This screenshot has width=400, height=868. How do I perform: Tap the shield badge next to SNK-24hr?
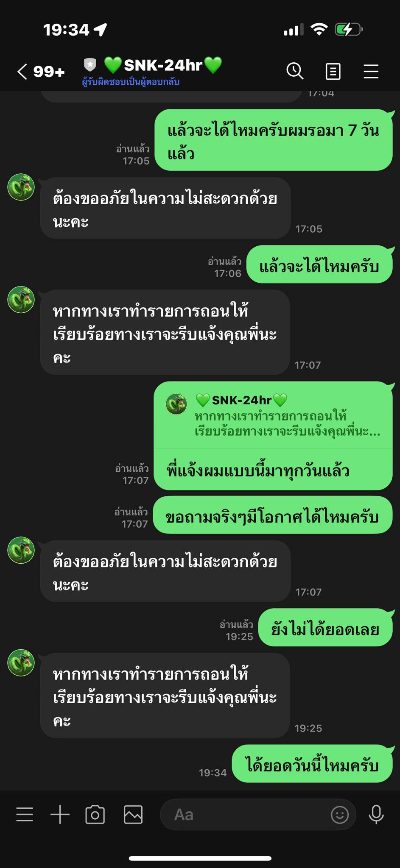click(90, 65)
